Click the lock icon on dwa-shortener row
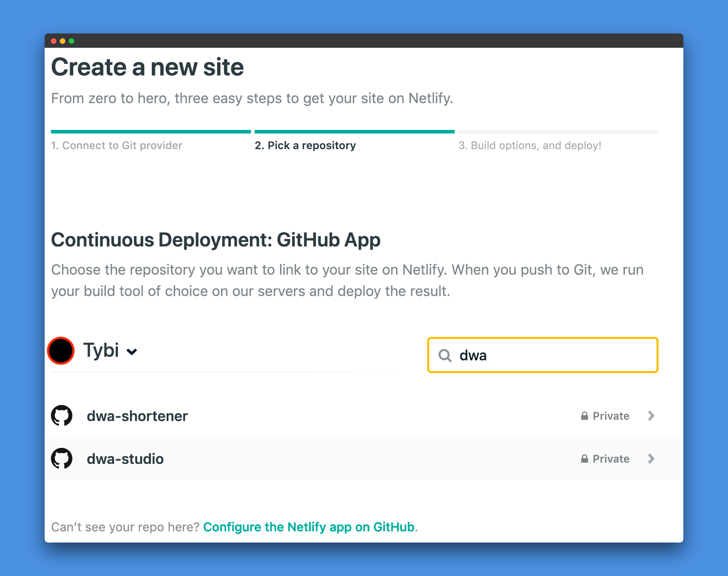This screenshot has height=576, width=728. click(584, 416)
